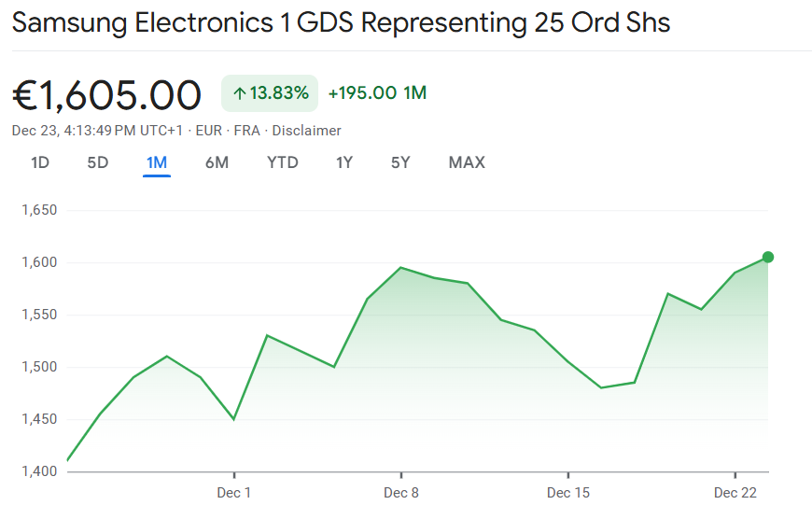812x505 pixels.
Task: Click the active 1M range tab
Action: pyautogui.click(x=157, y=162)
